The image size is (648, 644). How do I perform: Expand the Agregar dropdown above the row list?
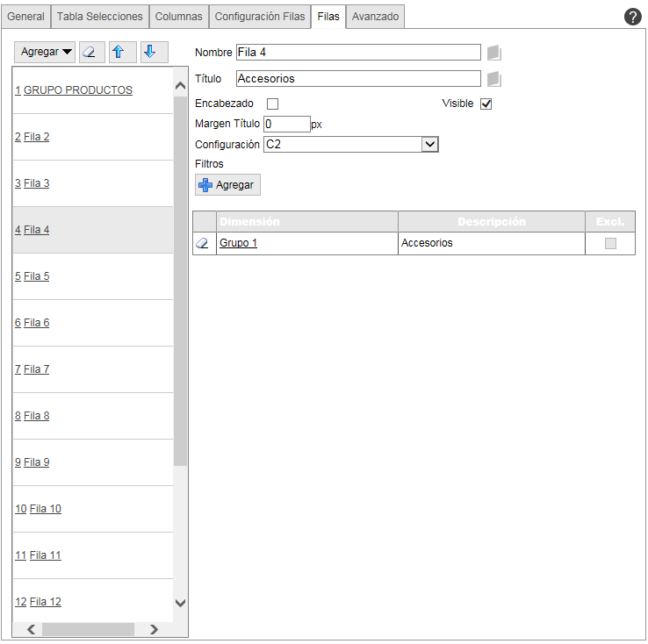pyautogui.click(x=47, y=52)
